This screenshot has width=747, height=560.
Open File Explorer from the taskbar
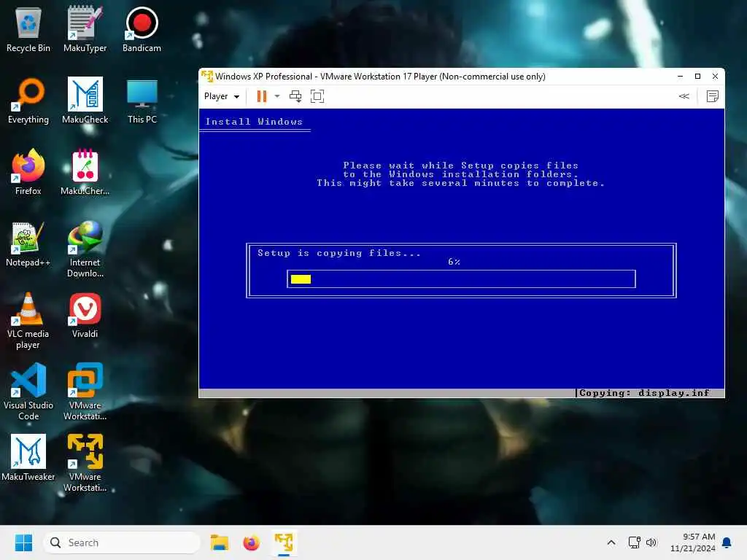tap(220, 542)
